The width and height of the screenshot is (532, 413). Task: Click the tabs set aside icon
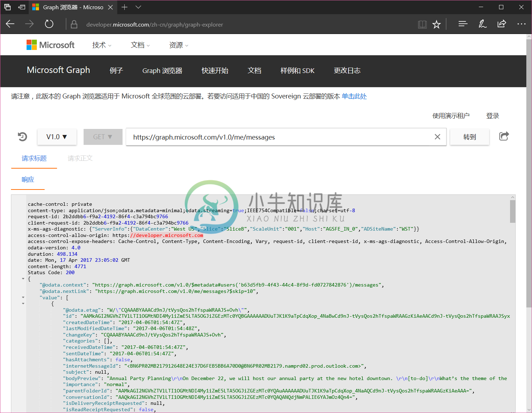pos(7,7)
